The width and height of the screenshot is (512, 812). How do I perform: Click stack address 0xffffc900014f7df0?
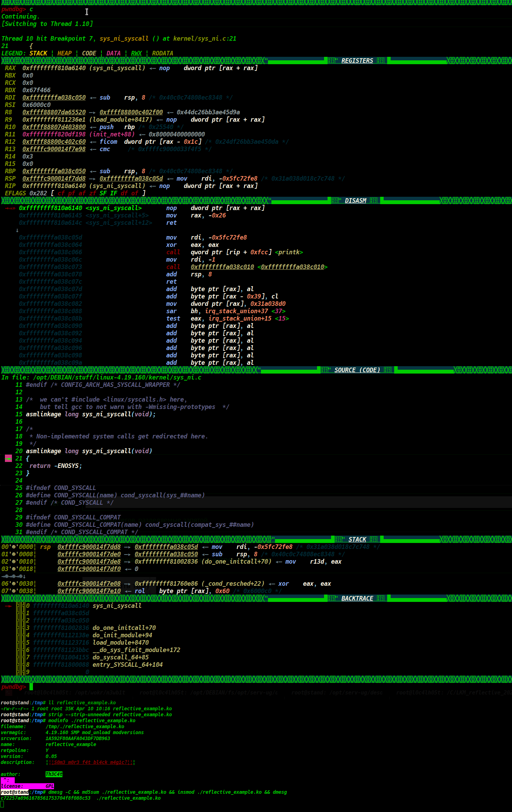pyautogui.click(x=89, y=569)
